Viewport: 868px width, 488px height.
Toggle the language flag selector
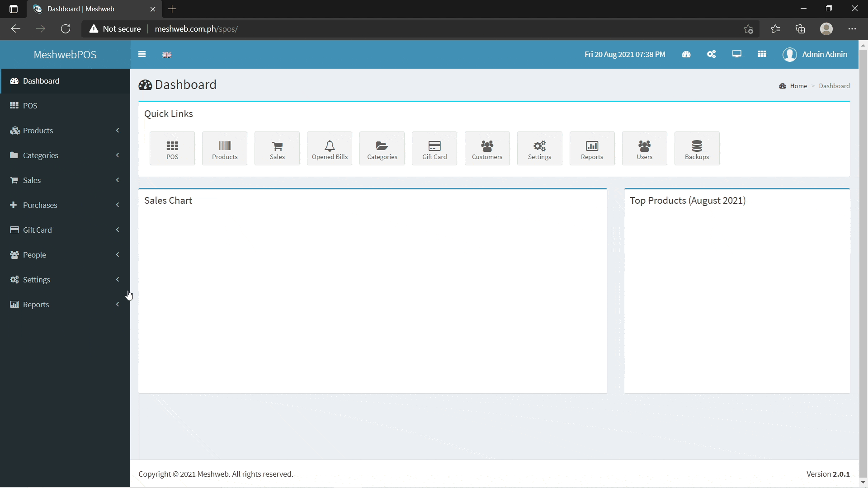[167, 55]
